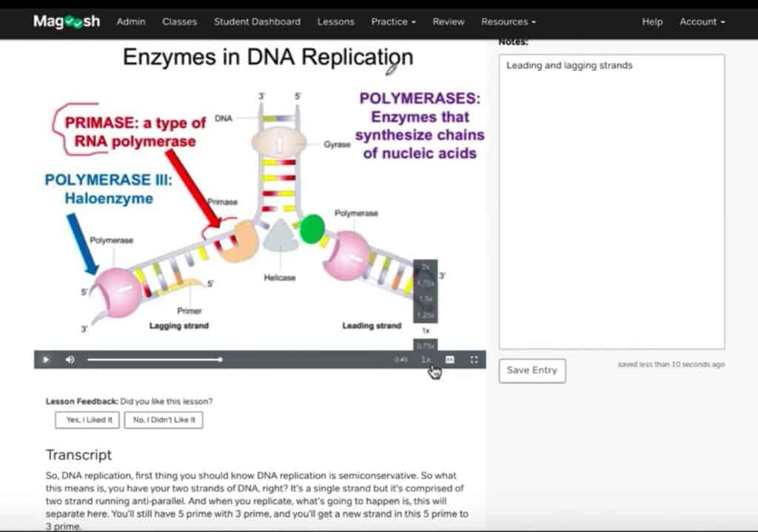Viewport: 758px width, 532px height.
Task: Click the Save Entry button
Action: (x=531, y=370)
